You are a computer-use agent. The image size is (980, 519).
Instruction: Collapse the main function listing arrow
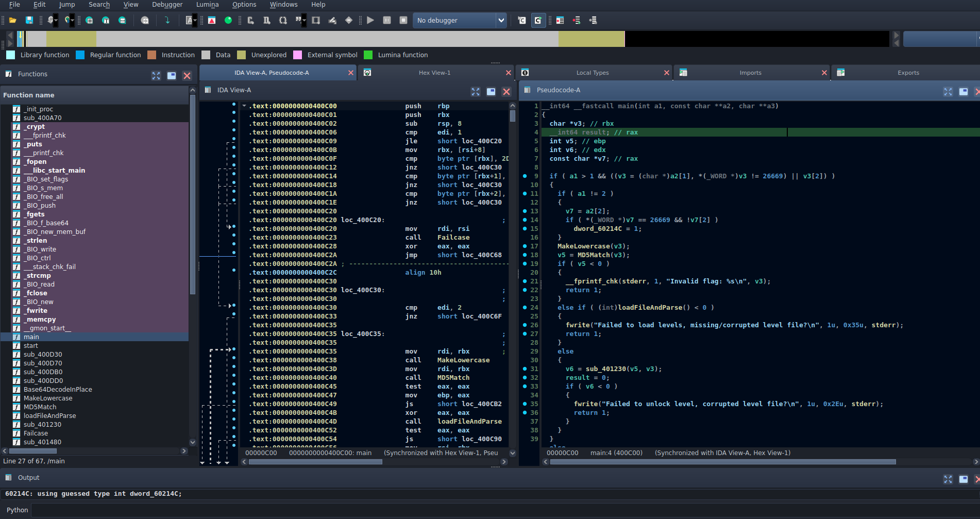click(244, 106)
